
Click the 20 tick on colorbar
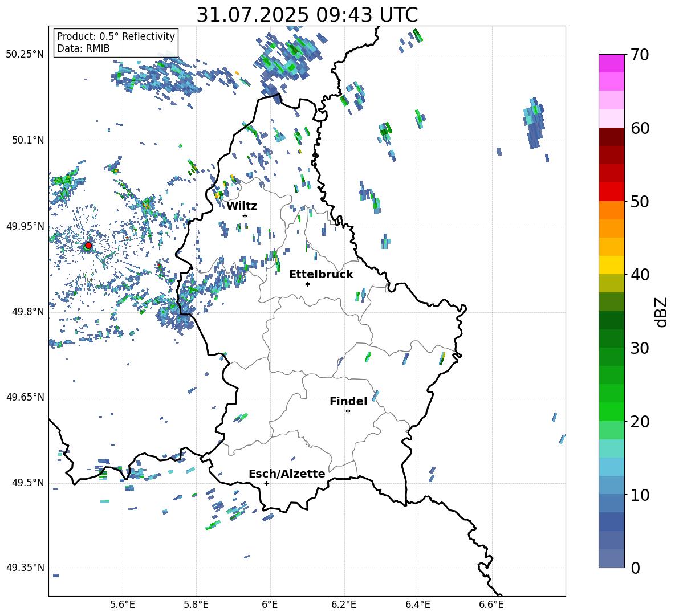click(x=640, y=421)
